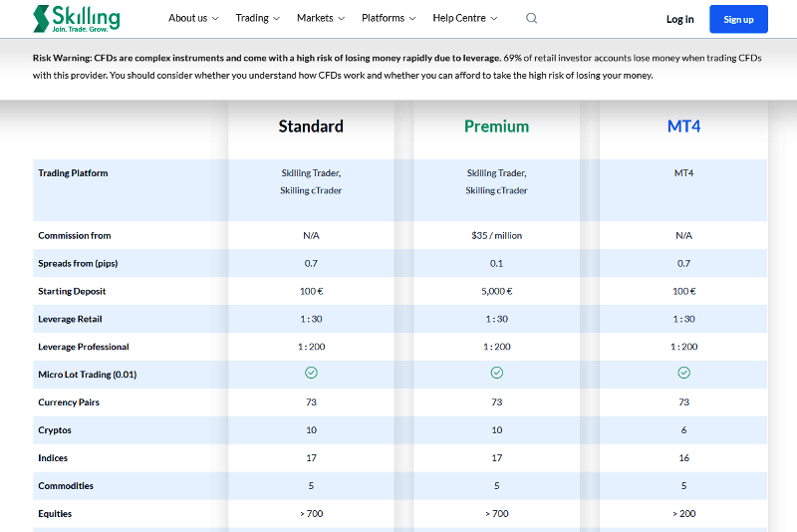797x532 pixels.
Task: Click the Skilling logo
Action: pyautogui.click(x=77, y=19)
